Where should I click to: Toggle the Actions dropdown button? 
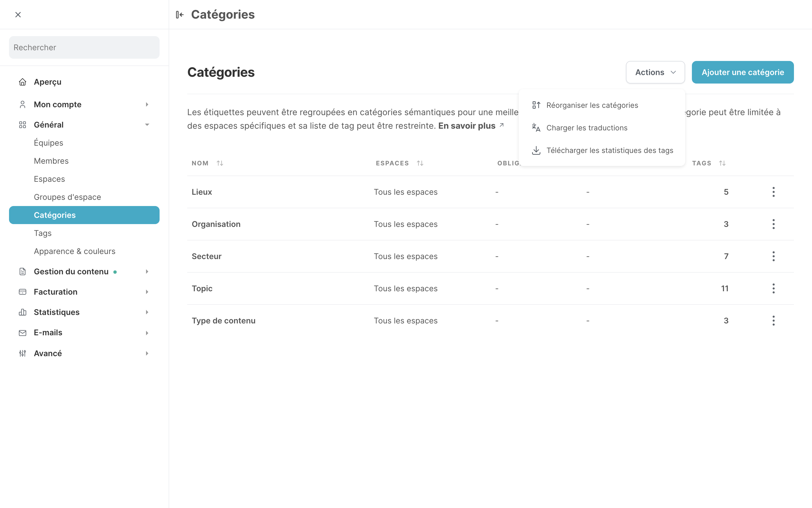pos(655,72)
